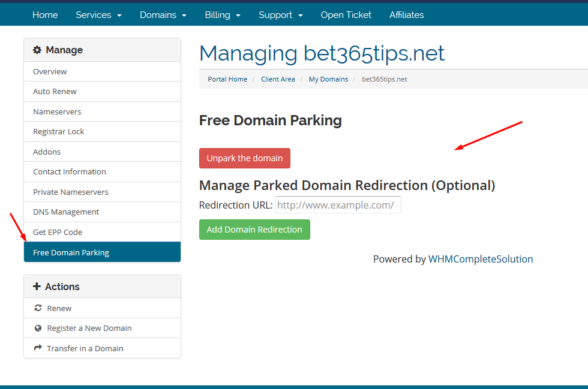Click the Add Domain Redirection button
The height and width of the screenshot is (389, 588).
click(x=254, y=230)
